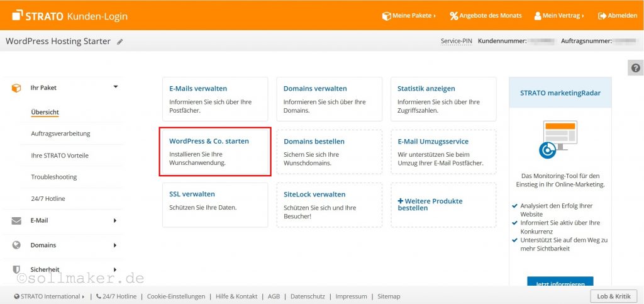Screen dimensions: 644x304
Task: Click the Kundennummer label
Action: point(502,41)
